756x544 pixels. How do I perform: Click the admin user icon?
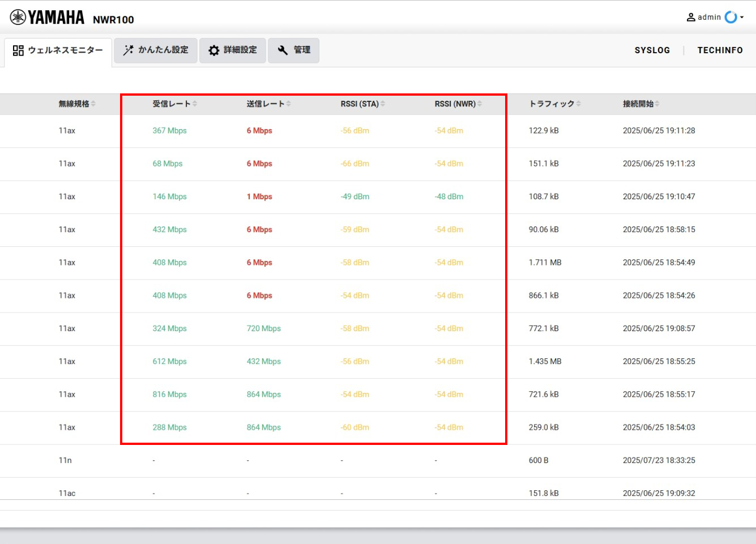691,18
